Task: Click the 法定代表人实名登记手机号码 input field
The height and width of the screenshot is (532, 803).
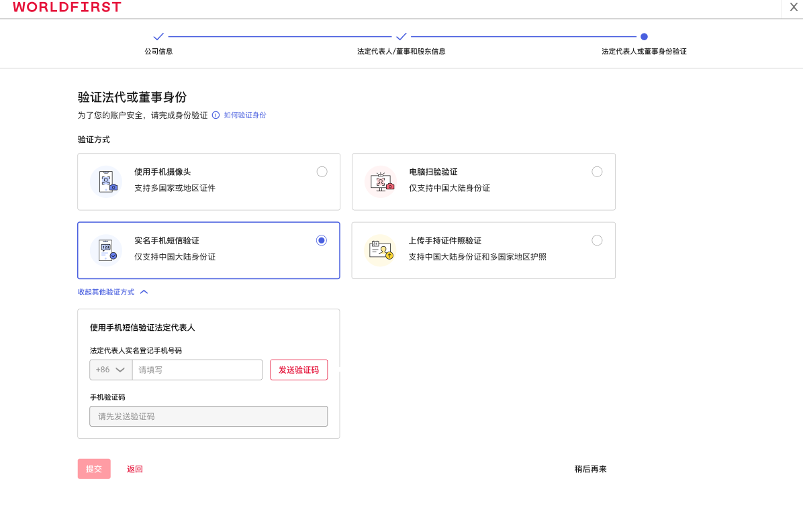Action: click(197, 370)
